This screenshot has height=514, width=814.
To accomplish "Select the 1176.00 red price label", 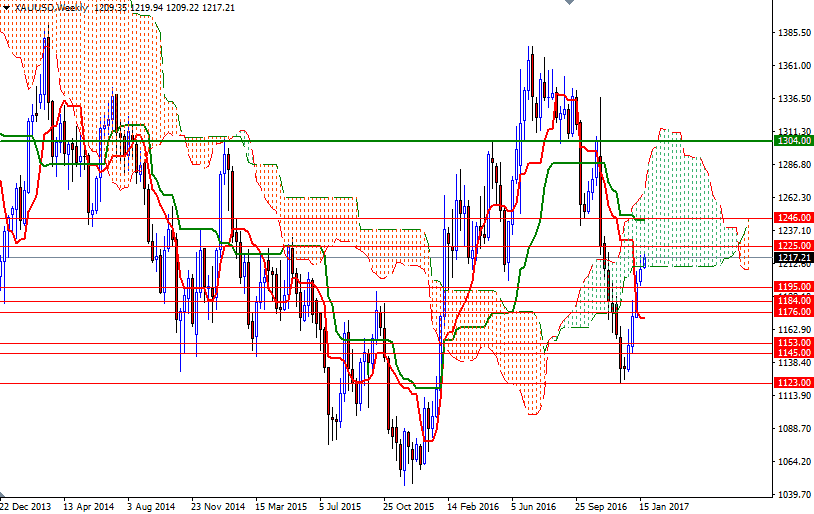I will [792, 312].
